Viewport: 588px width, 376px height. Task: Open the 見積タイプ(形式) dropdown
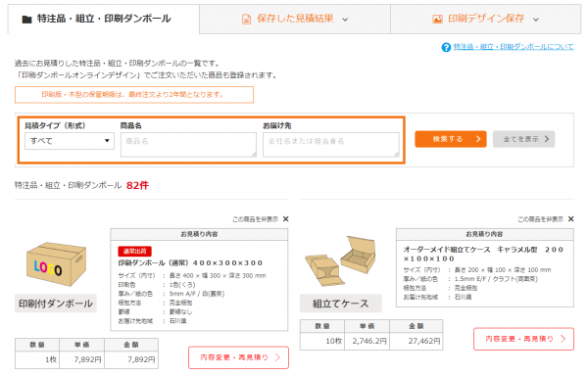coord(70,141)
